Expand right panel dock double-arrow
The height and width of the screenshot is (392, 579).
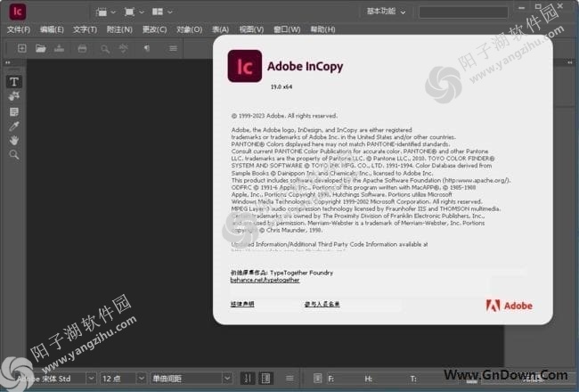(x=570, y=62)
